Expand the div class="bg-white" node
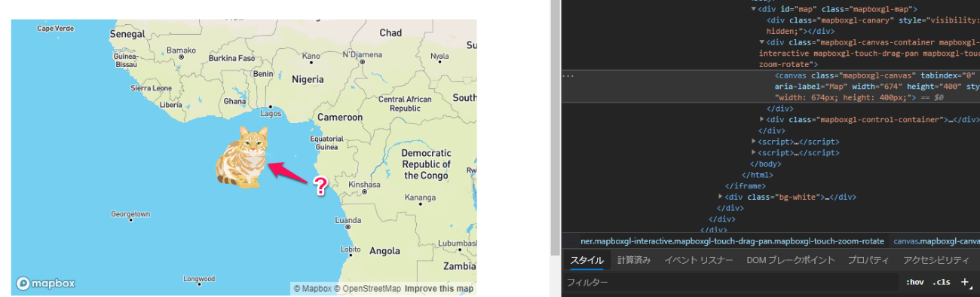 (721, 197)
